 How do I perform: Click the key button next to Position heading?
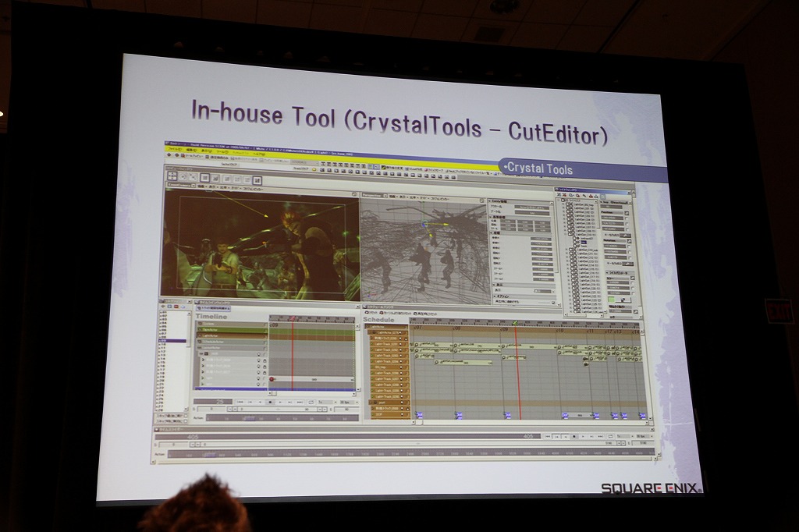tap(627, 214)
